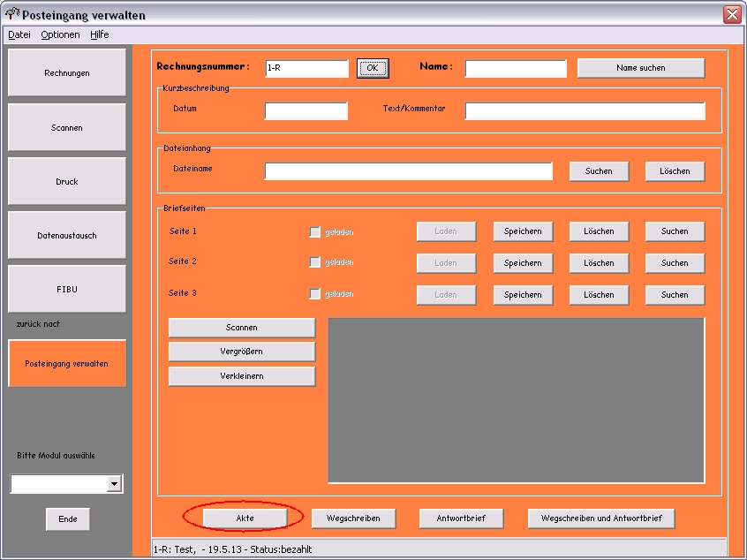Click the Text/Kommentar input field

click(585, 111)
